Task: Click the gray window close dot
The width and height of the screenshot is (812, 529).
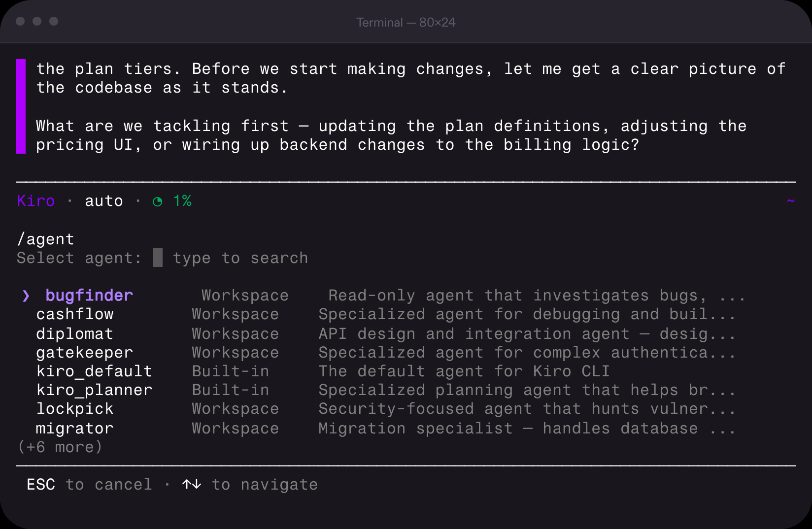Action: click(x=20, y=21)
